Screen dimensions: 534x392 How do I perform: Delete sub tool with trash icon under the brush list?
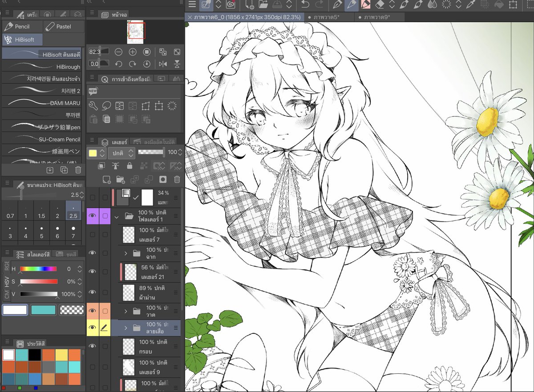78,170
